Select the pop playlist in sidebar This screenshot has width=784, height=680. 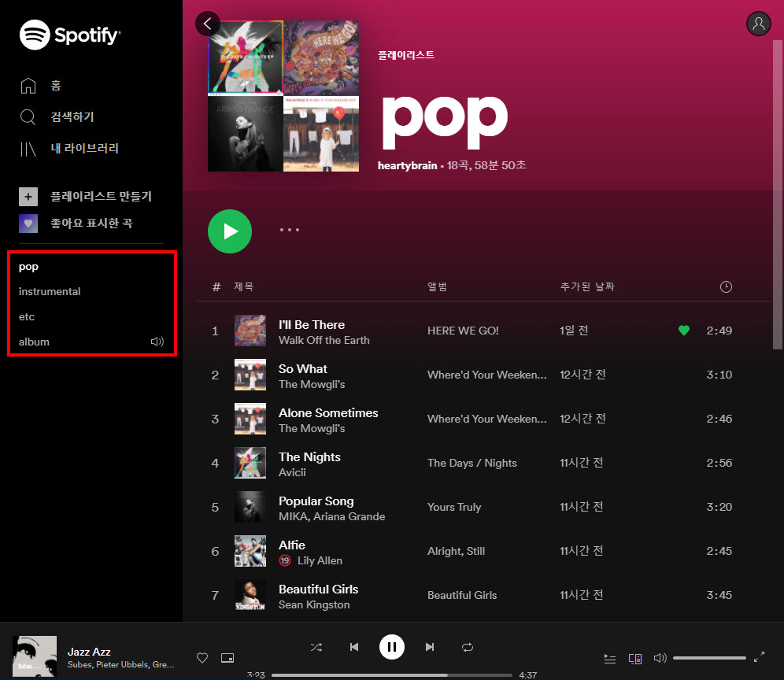point(28,267)
